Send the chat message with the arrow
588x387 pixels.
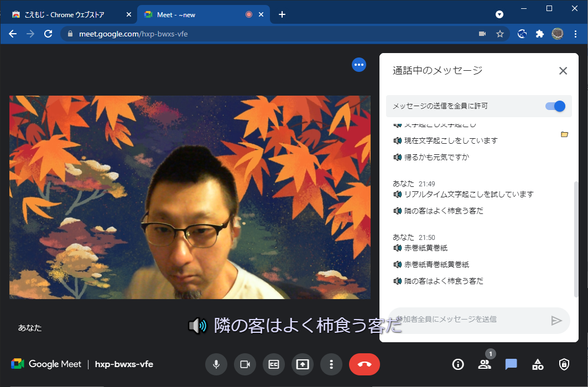coord(556,320)
